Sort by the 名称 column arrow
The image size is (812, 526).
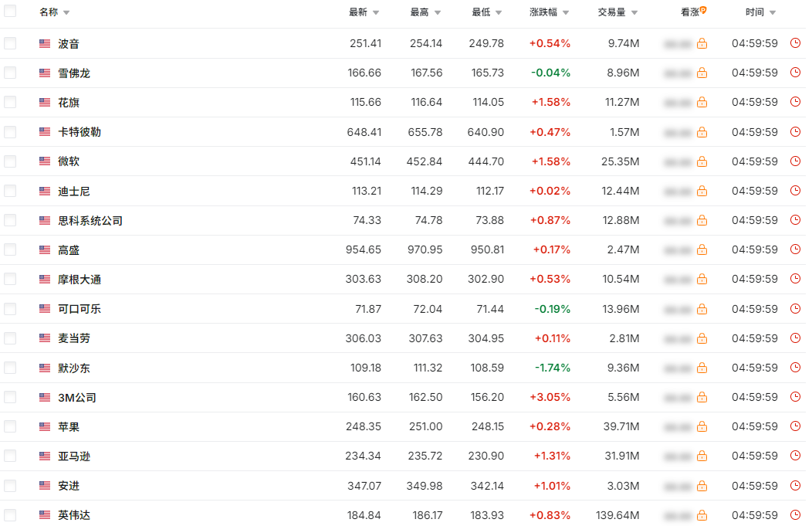click(66, 13)
